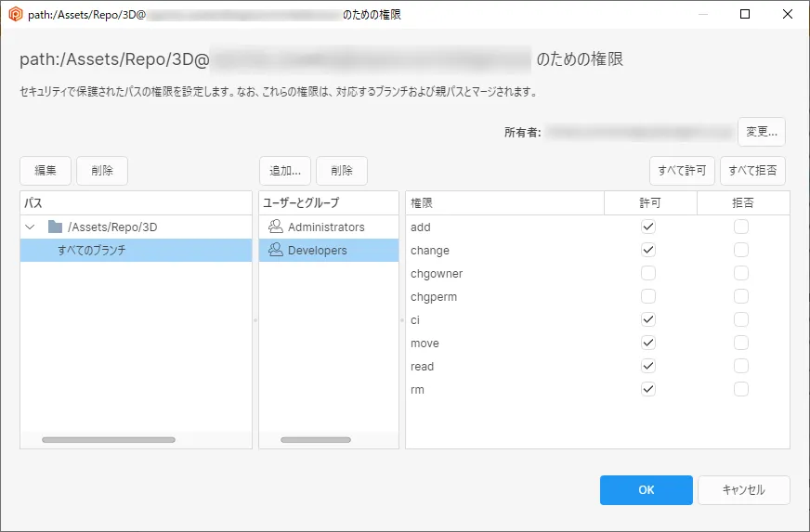Viewport: 810px width, 532px height.
Task: Uncheck the allow checkbox for change
Action: (x=647, y=250)
